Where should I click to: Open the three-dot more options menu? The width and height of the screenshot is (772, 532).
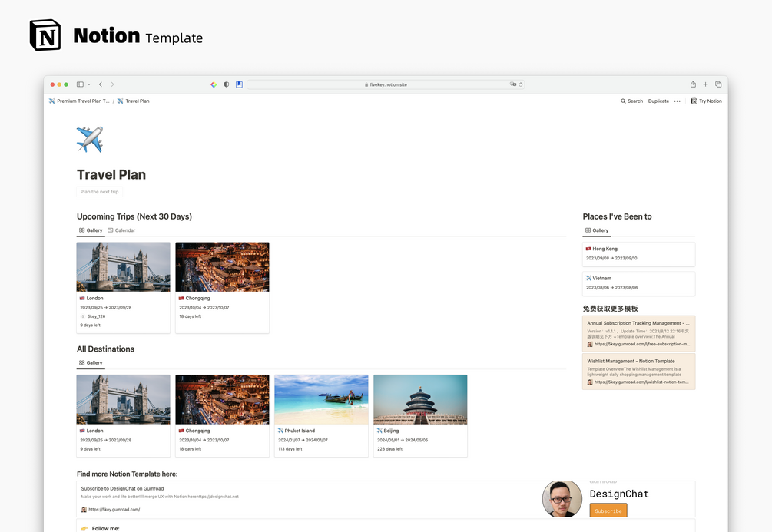(x=678, y=101)
